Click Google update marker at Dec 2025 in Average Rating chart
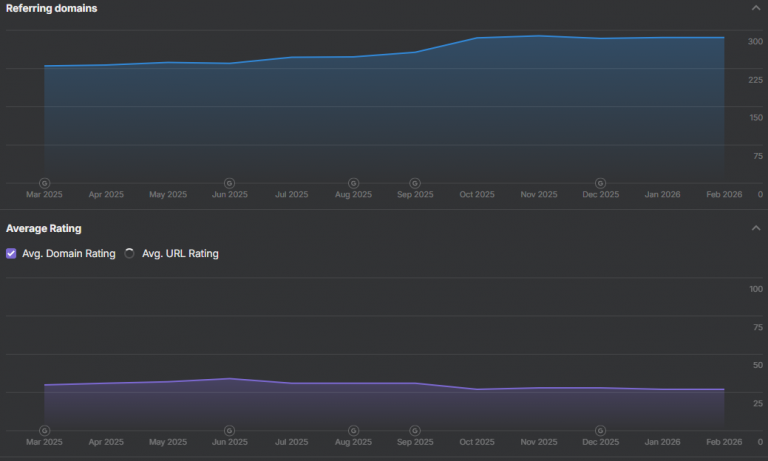768x461 pixels. 600,431
